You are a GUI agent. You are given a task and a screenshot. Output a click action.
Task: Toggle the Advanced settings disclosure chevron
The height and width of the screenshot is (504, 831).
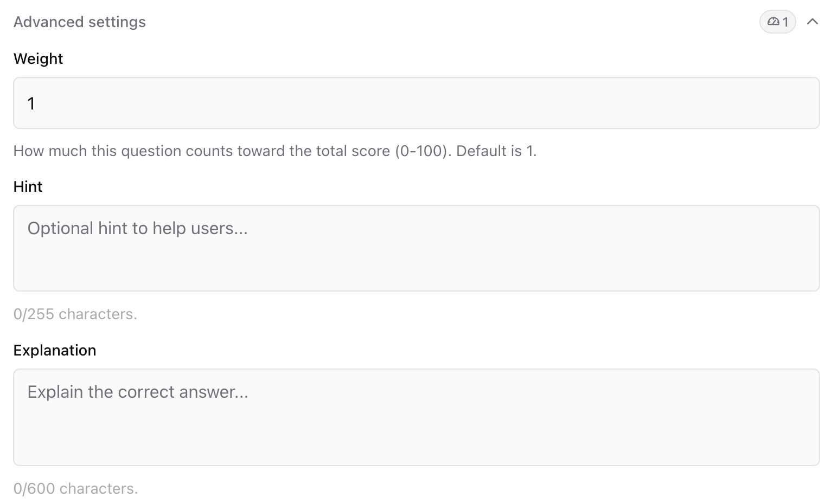(x=813, y=22)
